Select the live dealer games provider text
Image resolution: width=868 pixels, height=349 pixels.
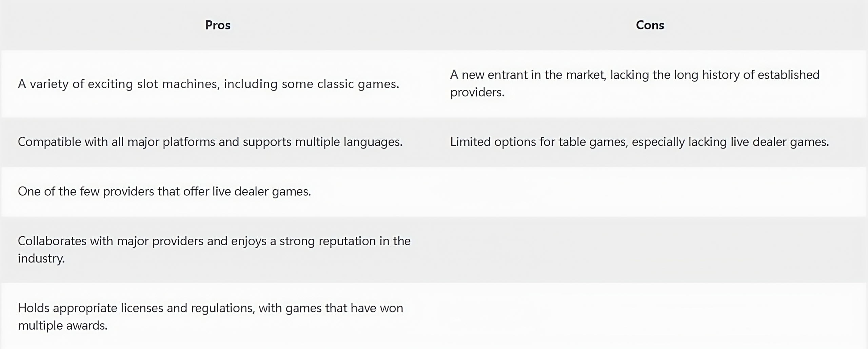click(x=164, y=191)
